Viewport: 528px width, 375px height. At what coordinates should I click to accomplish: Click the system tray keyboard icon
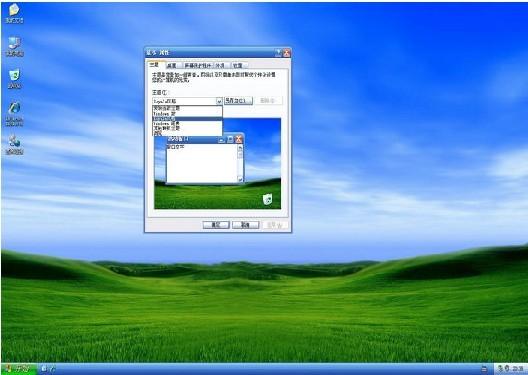click(484, 369)
